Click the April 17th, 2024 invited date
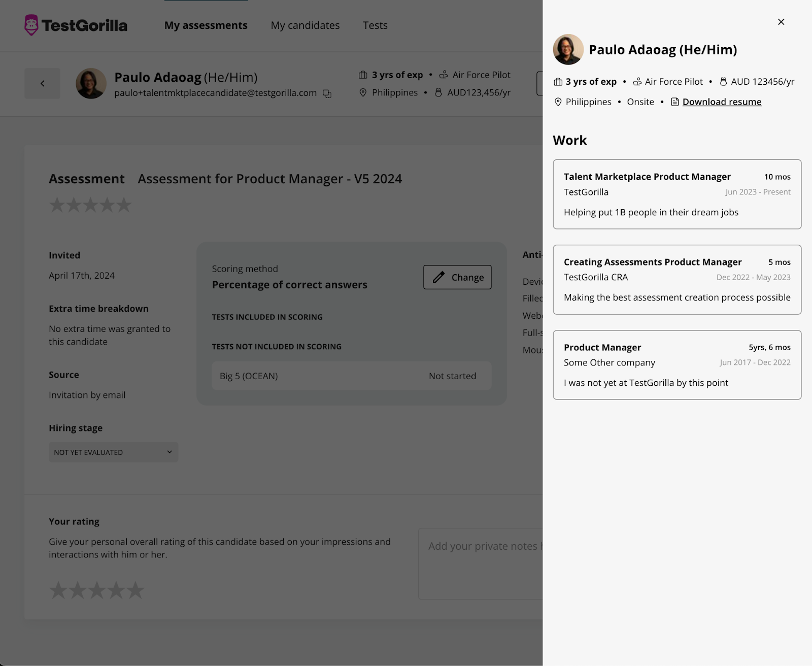Image resolution: width=812 pixels, height=666 pixels. pyautogui.click(x=82, y=276)
